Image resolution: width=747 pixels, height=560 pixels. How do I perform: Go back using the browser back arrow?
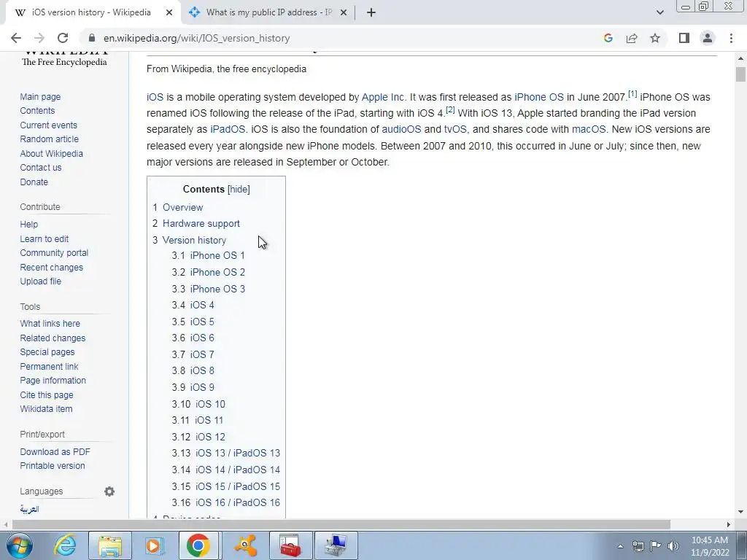tap(16, 38)
